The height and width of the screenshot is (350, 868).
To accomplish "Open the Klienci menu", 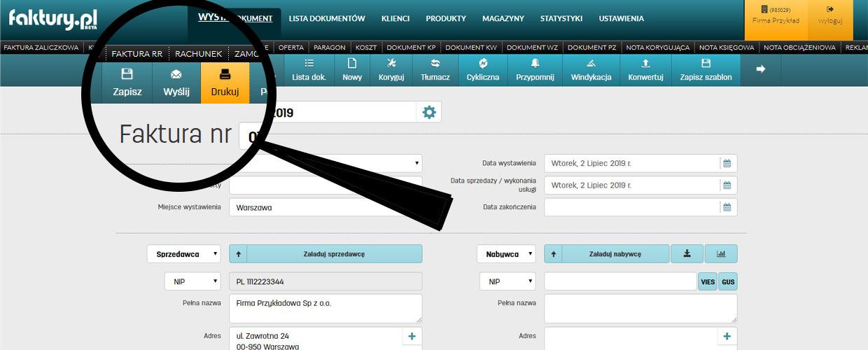I will click(395, 19).
